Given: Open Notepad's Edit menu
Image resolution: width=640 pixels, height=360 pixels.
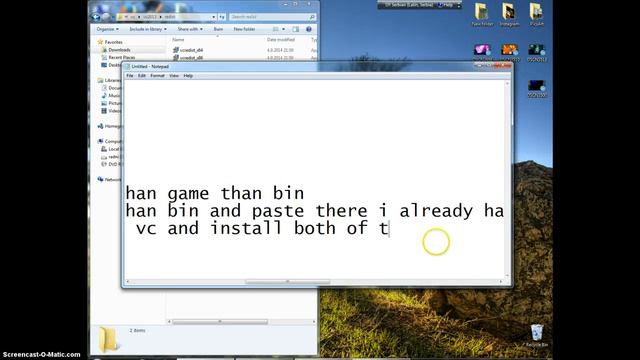Looking at the screenshot, I should click(x=142, y=76).
